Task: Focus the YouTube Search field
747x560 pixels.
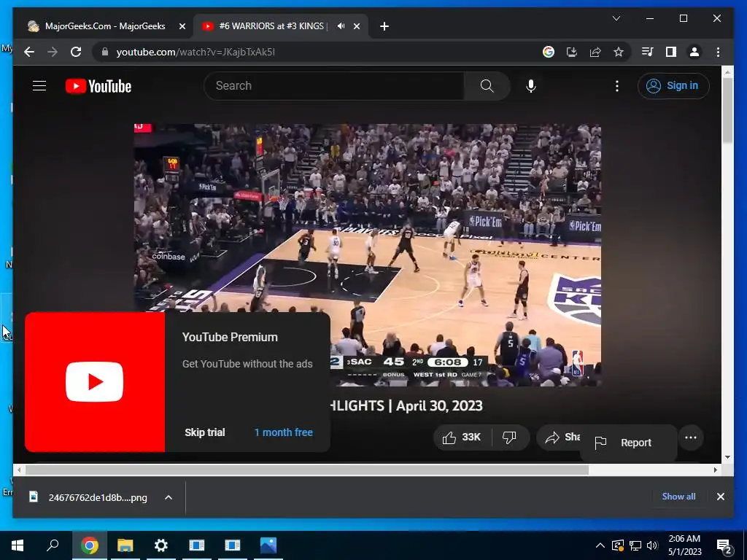Action: [334, 86]
